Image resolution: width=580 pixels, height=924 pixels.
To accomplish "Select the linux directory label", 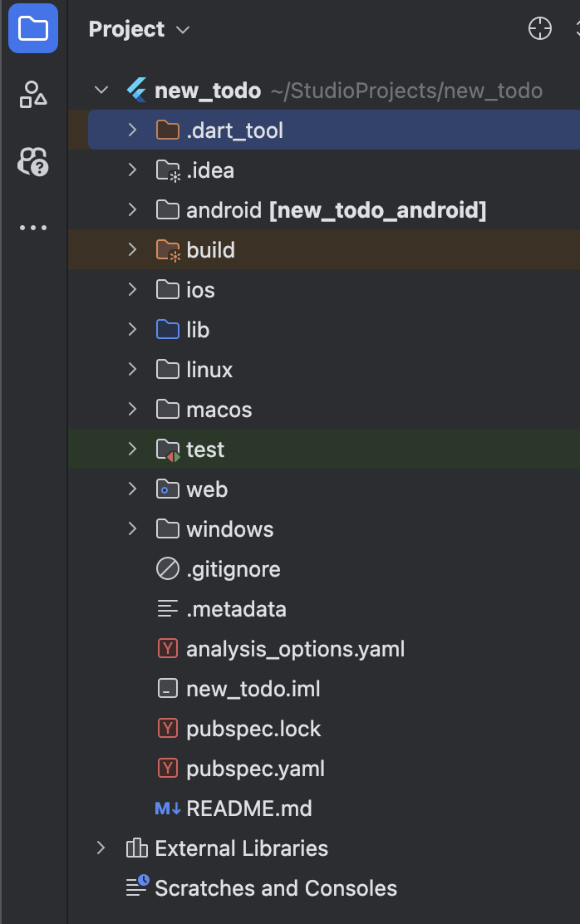I will click(209, 370).
